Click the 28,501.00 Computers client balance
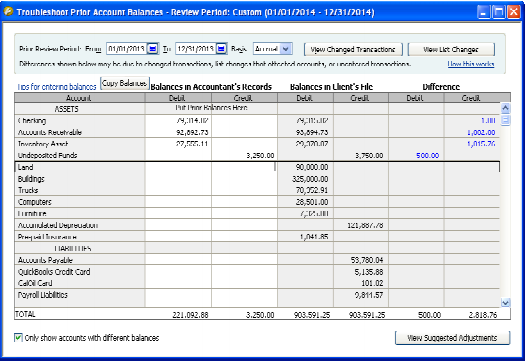 coord(312,202)
